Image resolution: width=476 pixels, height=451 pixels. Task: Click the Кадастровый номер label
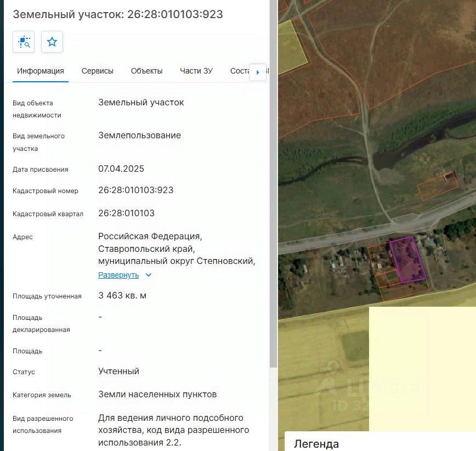46,191
